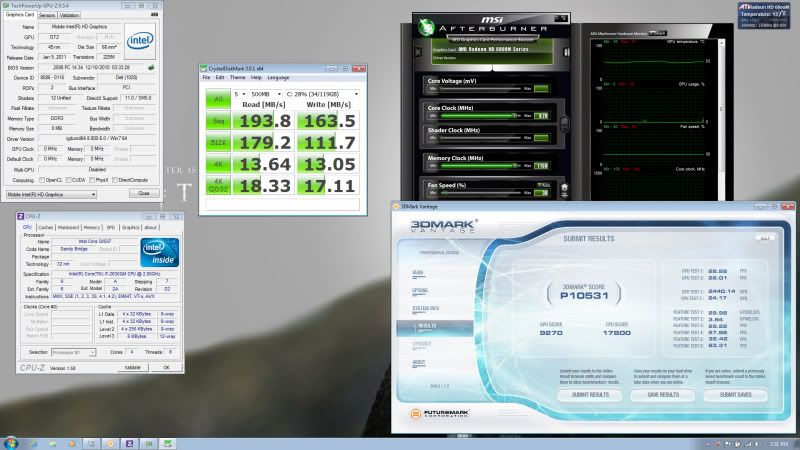800x450 pixels.
Task: Click the Fan Speed slider in Afterburner
Action: pyautogui.click(x=481, y=193)
